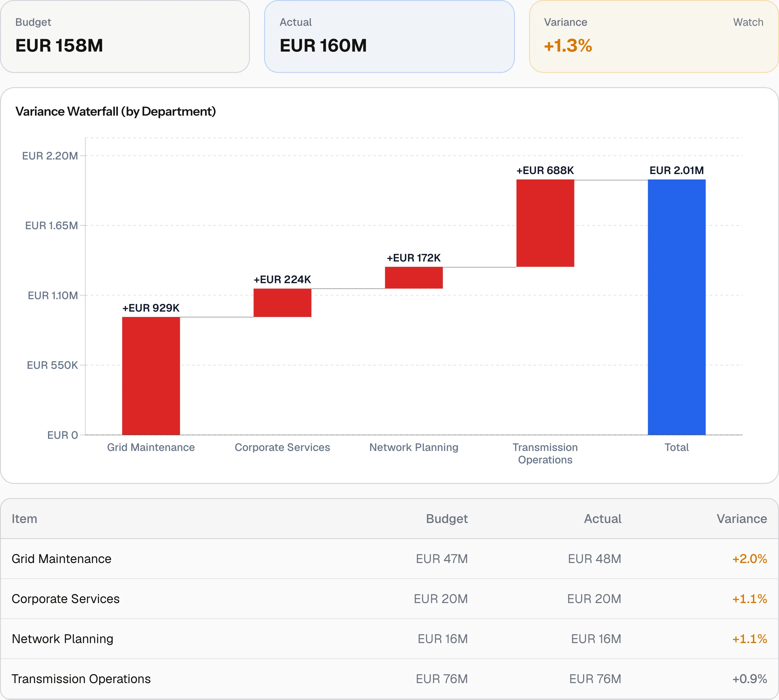Click the +EUR 172K bar label
779x700 pixels.
coord(414,258)
